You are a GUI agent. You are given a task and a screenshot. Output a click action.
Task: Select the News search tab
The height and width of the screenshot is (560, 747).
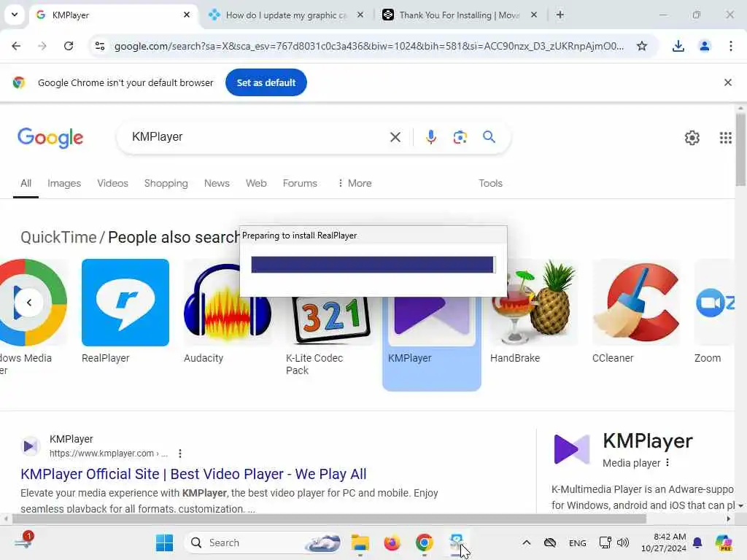pyautogui.click(x=217, y=183)
